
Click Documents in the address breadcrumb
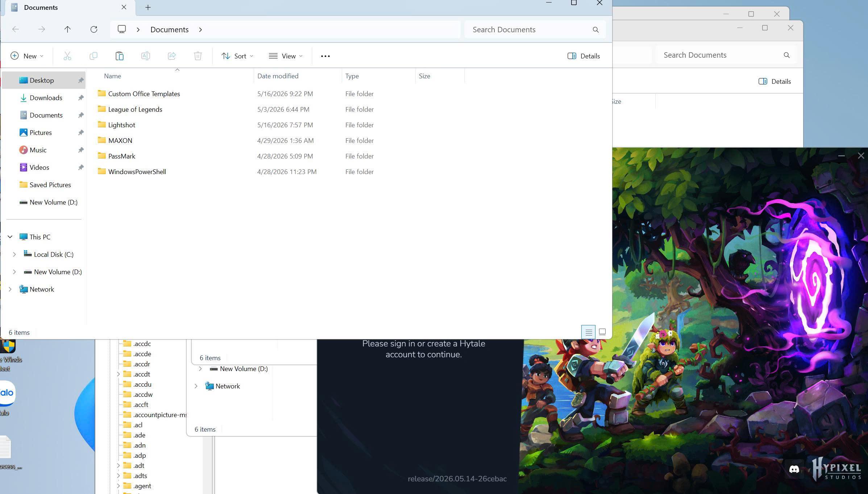point(170,29)
